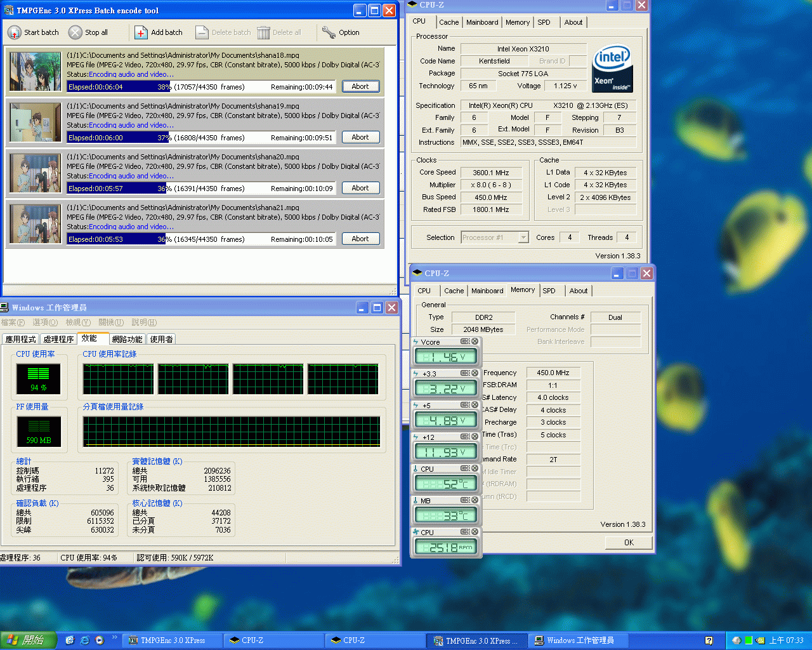This screenshot has height=650, width=812.
Task: Open 說明(H) menu in Task Manager
Action: pos(144,322)
